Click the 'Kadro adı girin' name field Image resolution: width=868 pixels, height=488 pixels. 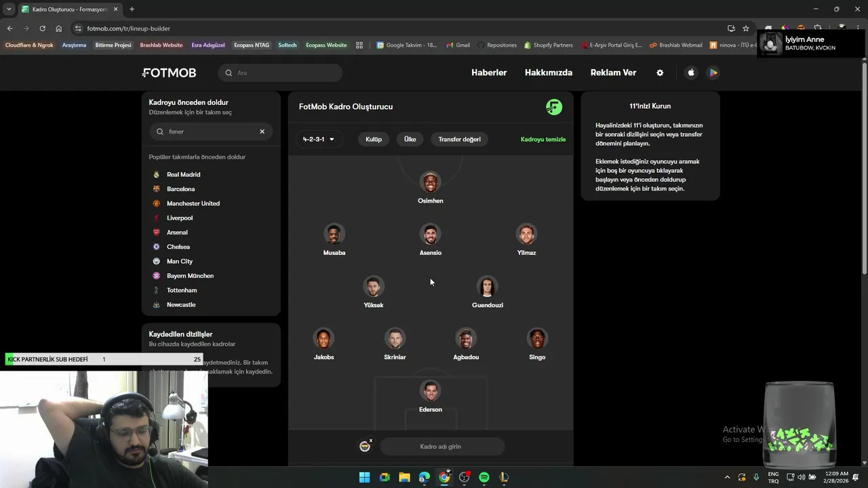click(x=442, y=447)
